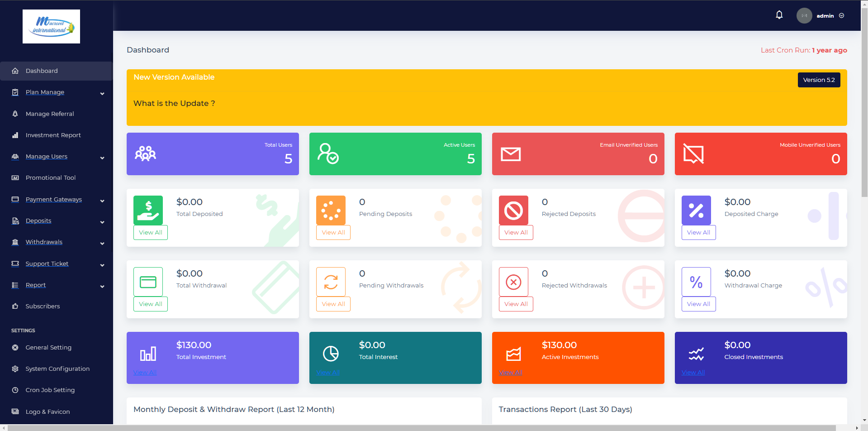Expand the Deposits submenu arrow

click(102, 222)
